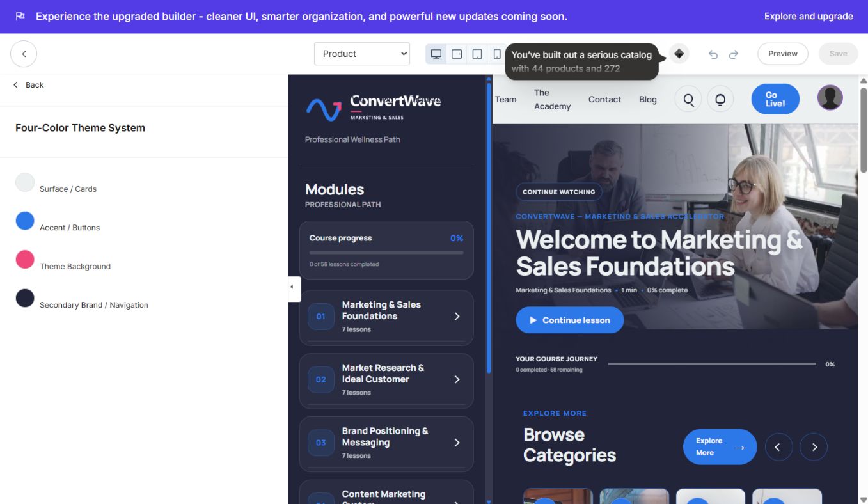Pick the Surface / Cards color swatch
Screen dimensions: 868x504
point(25,182)
